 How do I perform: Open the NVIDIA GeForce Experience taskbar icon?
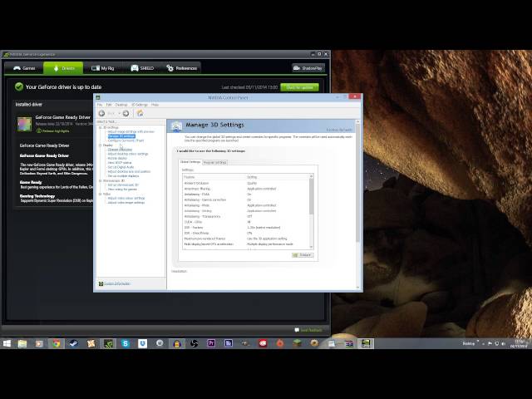coord(108,343)
